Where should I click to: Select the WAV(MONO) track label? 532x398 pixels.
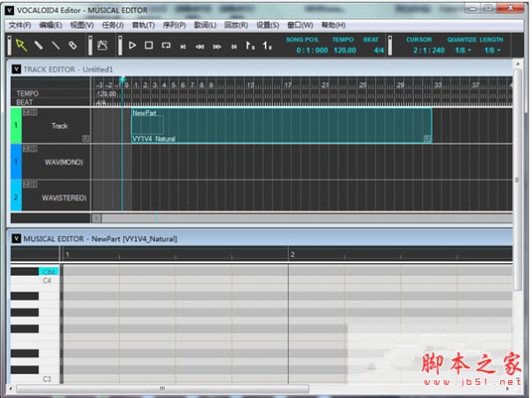pos(64,162)
